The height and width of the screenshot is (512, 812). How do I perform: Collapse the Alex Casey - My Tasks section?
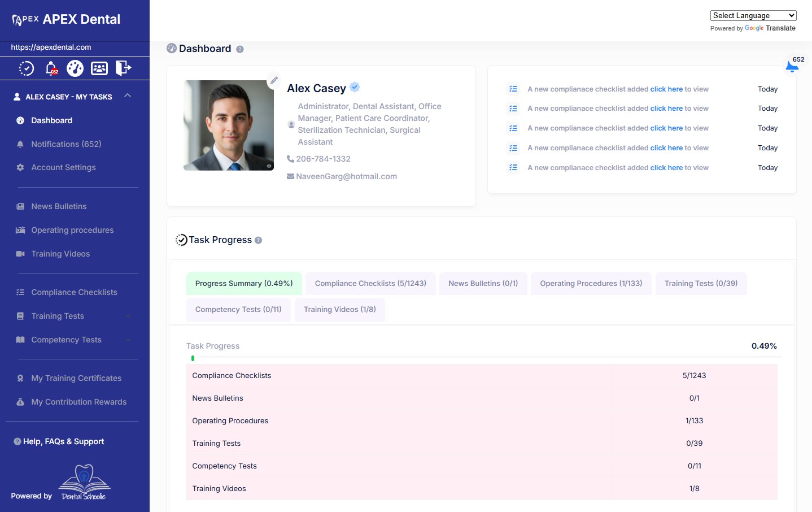coord(128,96)
